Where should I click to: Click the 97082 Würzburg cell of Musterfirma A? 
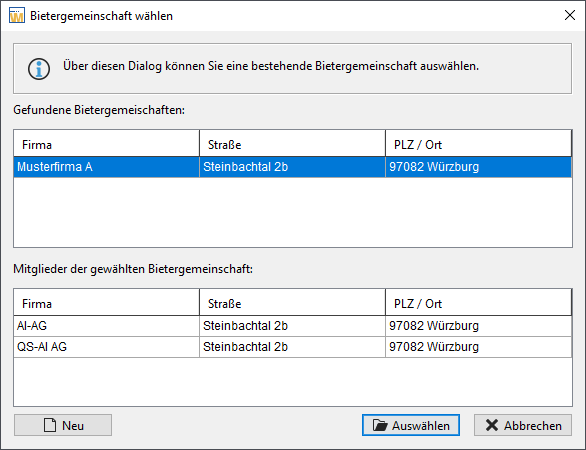pyautogui.click(x=478, y=167)
